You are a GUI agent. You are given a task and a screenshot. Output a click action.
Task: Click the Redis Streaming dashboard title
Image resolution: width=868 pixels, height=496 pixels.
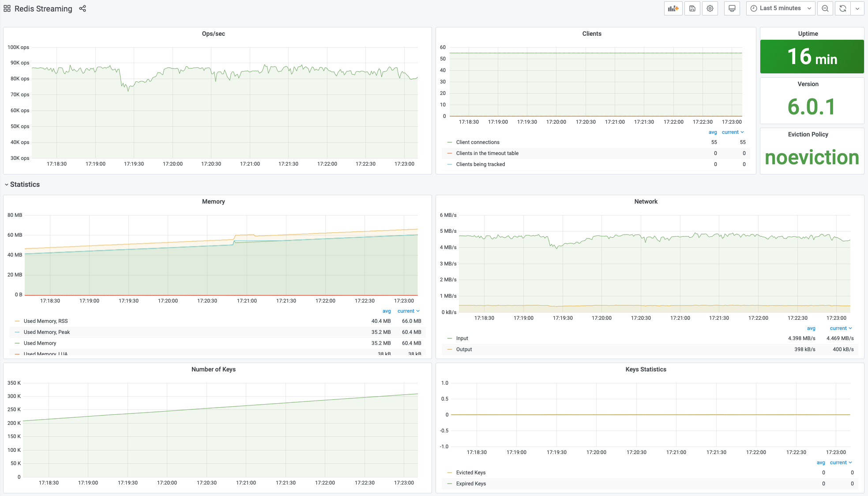43,8
